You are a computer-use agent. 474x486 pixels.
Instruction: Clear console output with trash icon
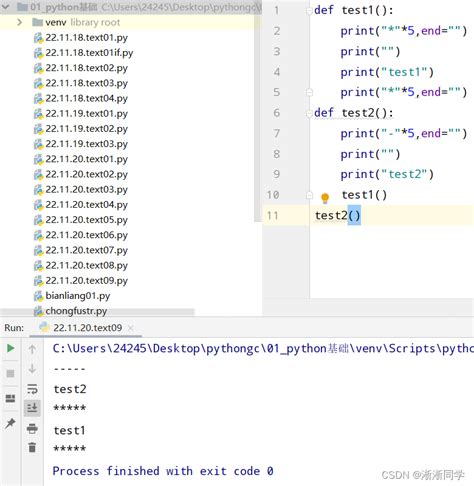coord(32,447)
